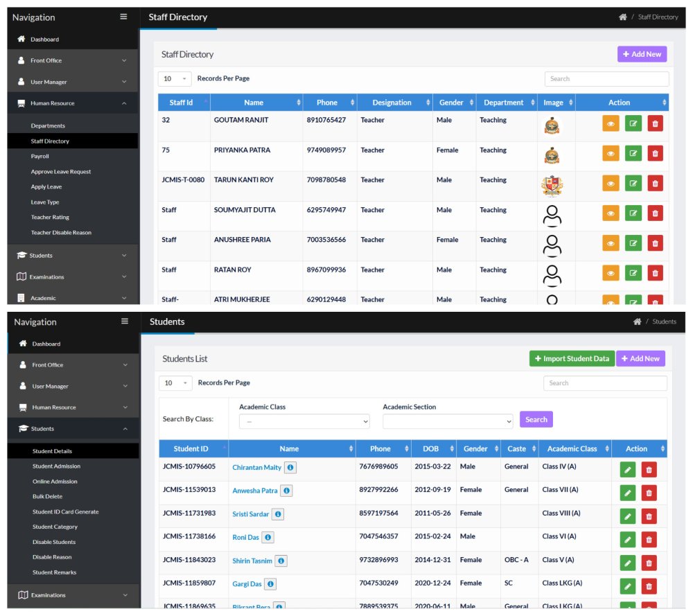Click Search field in Students List
693x616 pixels.
pyautogui.click(x=605, y=383)
